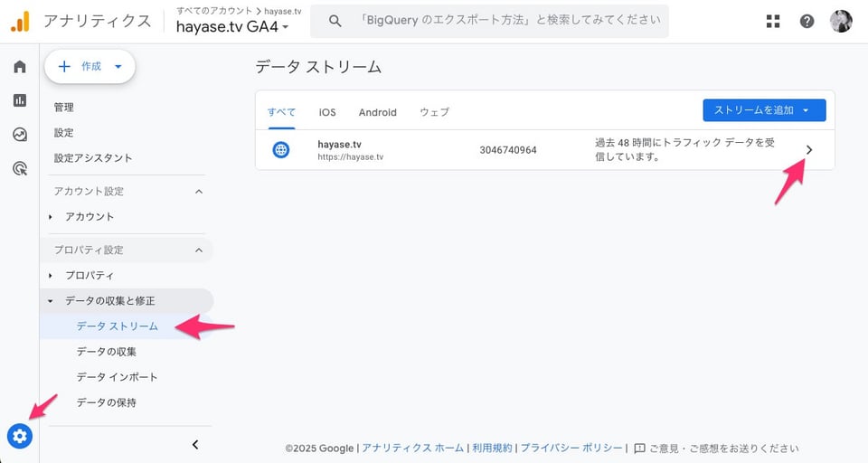Select the ウェブ tab

[x=435, y=112]
